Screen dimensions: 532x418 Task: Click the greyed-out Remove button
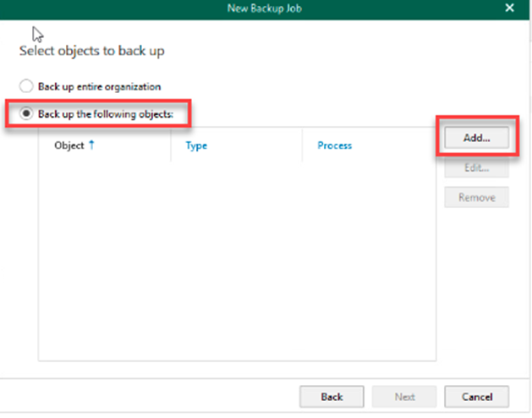[x=477, y=197]
